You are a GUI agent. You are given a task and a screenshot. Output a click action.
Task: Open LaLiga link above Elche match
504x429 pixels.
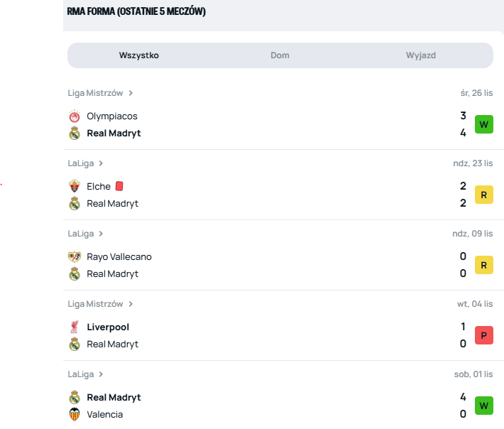tap(81, 163)
